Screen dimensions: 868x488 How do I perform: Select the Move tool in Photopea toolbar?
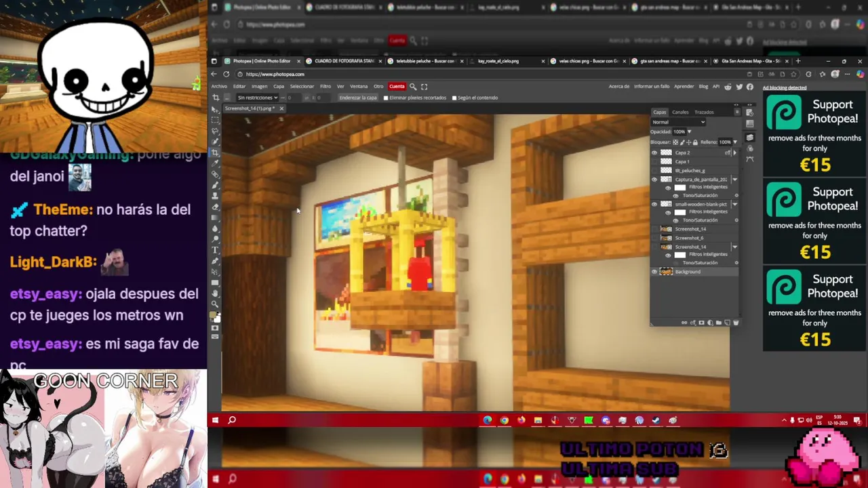(216, 109)
